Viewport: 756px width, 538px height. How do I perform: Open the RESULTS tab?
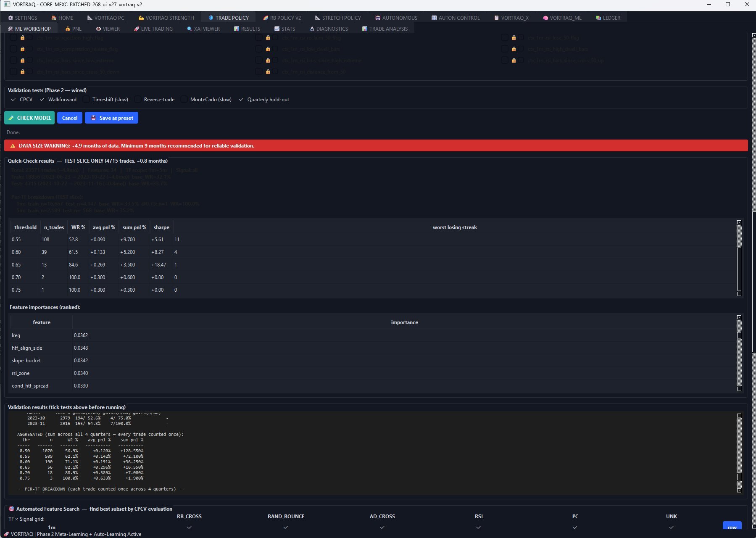click(x=247, y=29)
